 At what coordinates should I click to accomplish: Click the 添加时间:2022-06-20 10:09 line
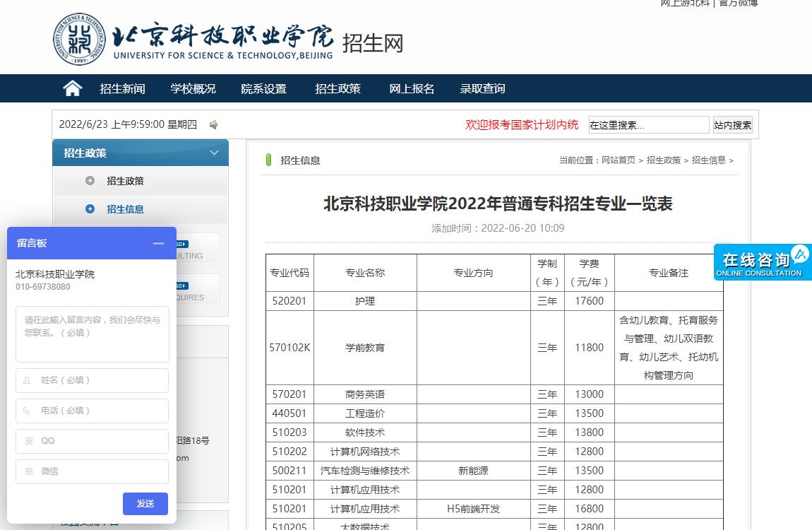[498, 228]
